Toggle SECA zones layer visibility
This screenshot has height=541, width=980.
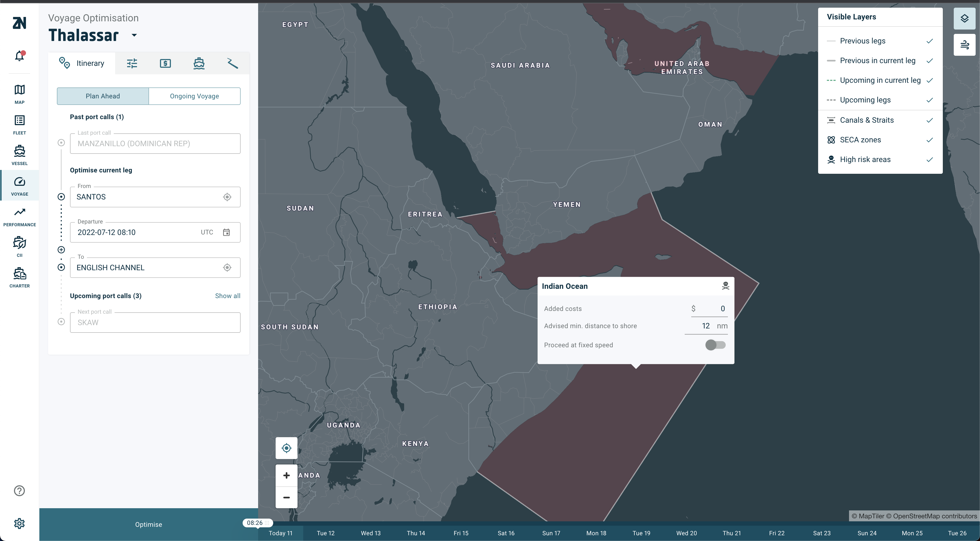929,140
